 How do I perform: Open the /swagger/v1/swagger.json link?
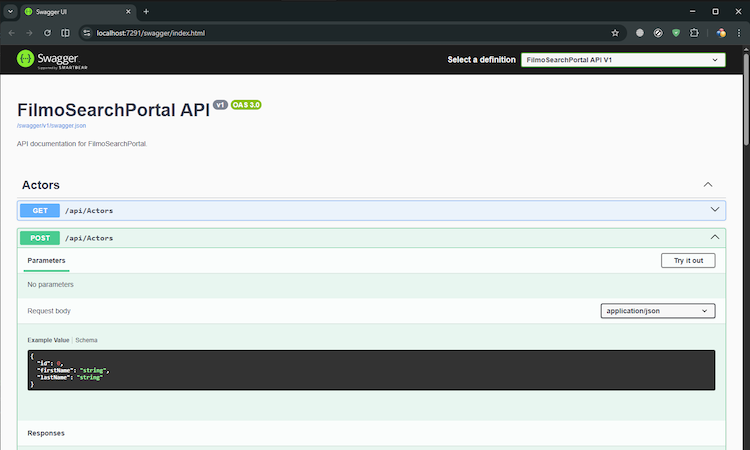[52, 126]
